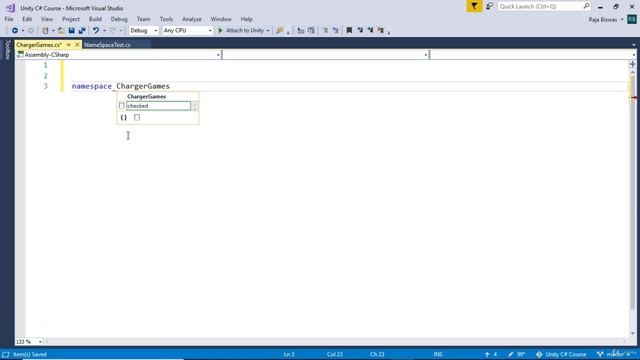Open the Build menu

95,19
